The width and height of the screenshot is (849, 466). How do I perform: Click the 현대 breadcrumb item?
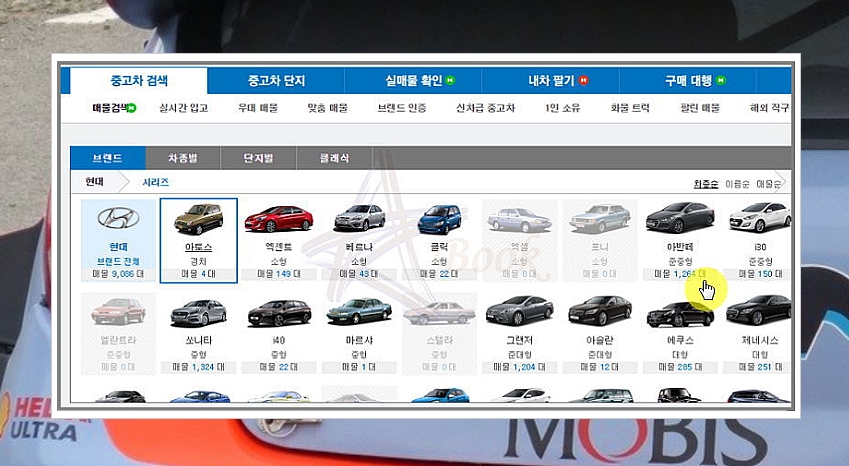pyautogui.click(x=95, y=182)
